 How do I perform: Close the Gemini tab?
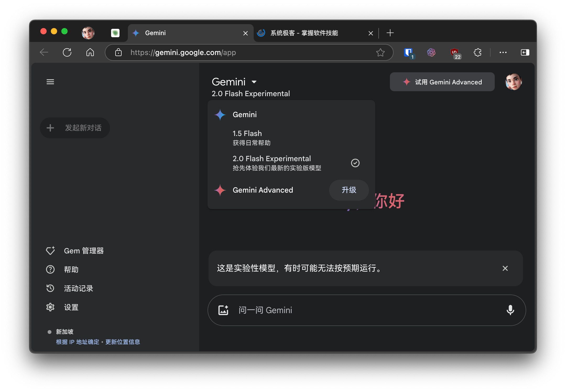point(246,33)
